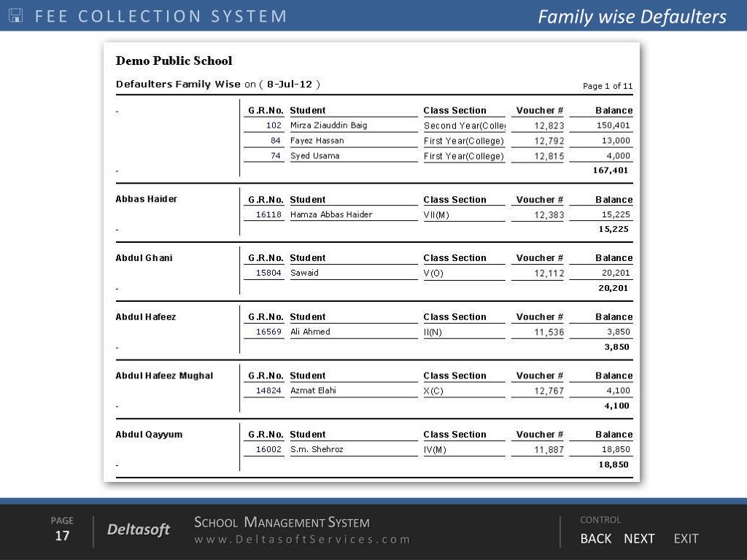This screenshot has width=747, height=560.
Task: Click the page number 17
Action: (x=62, y=536)
